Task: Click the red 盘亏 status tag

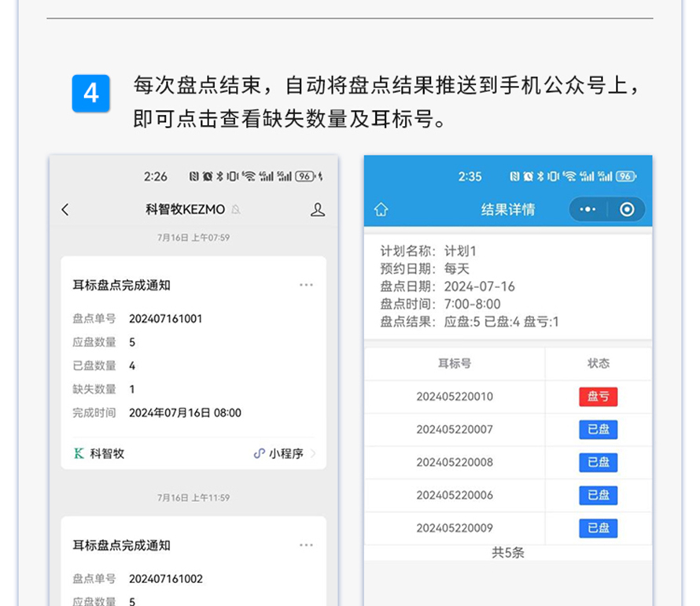Action: coord(598,397)
